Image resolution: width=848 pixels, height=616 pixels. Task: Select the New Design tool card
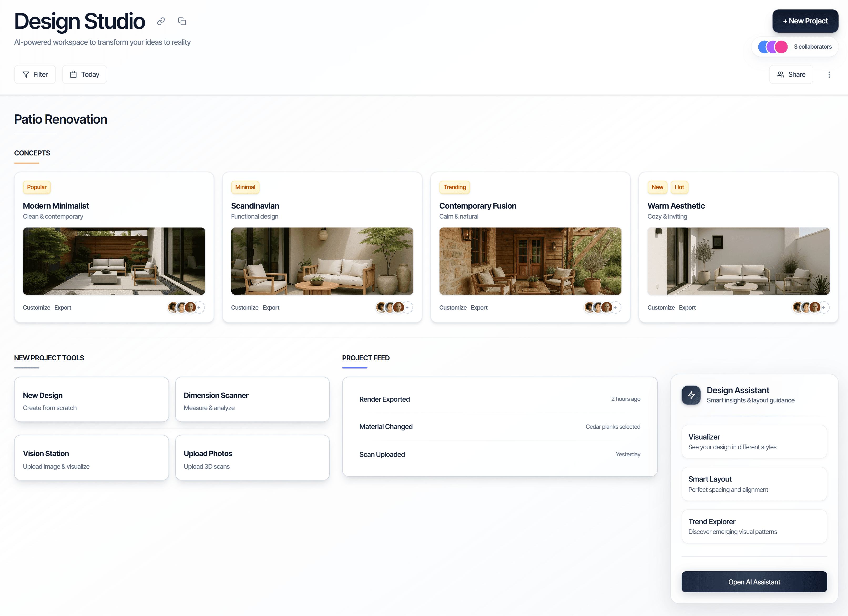coord(91,399)
